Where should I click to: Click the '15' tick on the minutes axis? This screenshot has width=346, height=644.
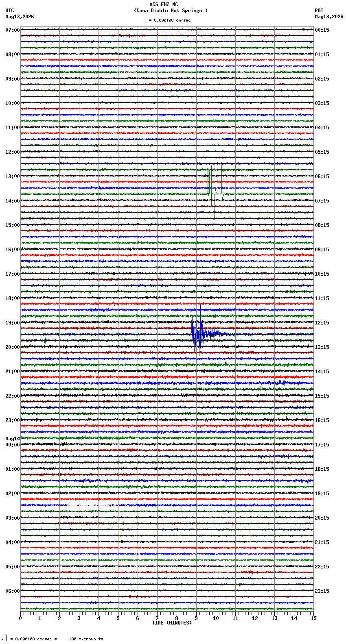313,618
